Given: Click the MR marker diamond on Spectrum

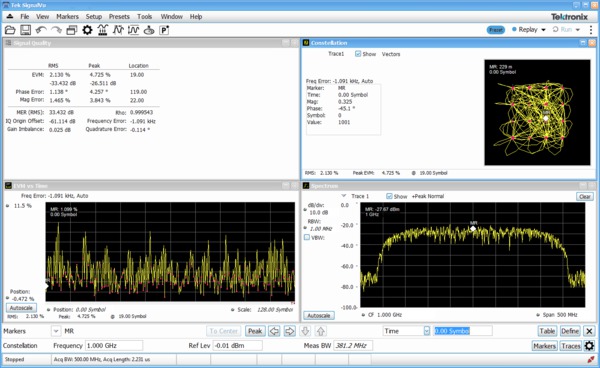Looking at the screenshot, I should click(x=473, y=228).
